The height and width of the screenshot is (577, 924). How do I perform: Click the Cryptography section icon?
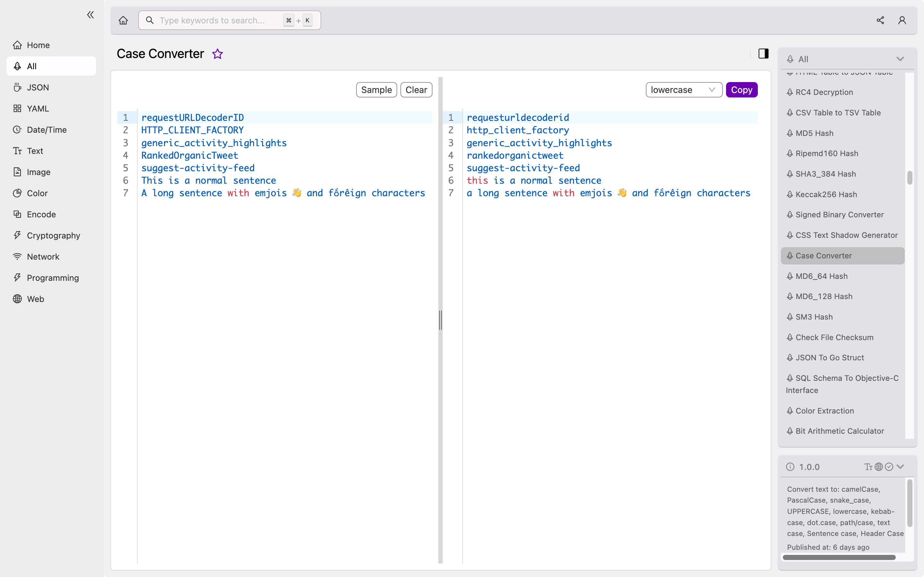pos(16,235)
